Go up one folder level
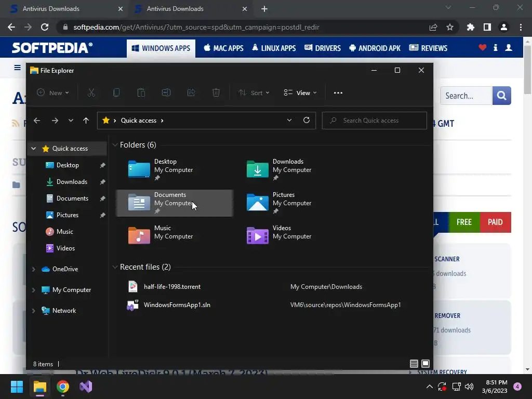Screen dimensions: 532x399 [86, 121]
